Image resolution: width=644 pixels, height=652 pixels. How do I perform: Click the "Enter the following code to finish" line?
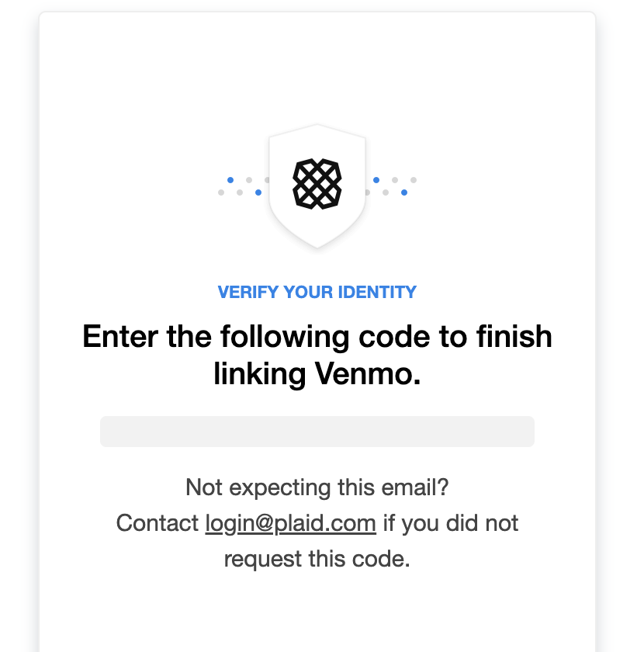[317, 336]
